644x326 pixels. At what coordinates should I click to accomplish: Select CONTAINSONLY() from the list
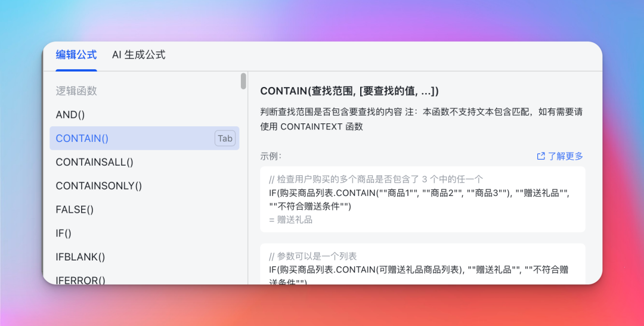coord(99,186)
